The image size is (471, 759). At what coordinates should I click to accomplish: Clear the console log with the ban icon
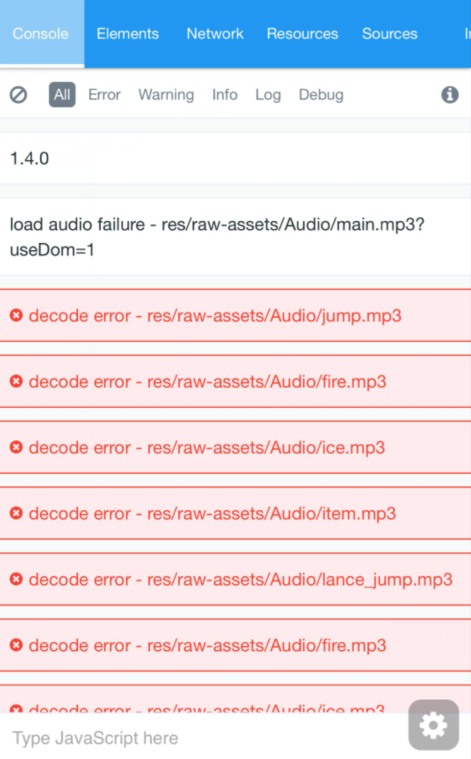(x=18, y=95)
